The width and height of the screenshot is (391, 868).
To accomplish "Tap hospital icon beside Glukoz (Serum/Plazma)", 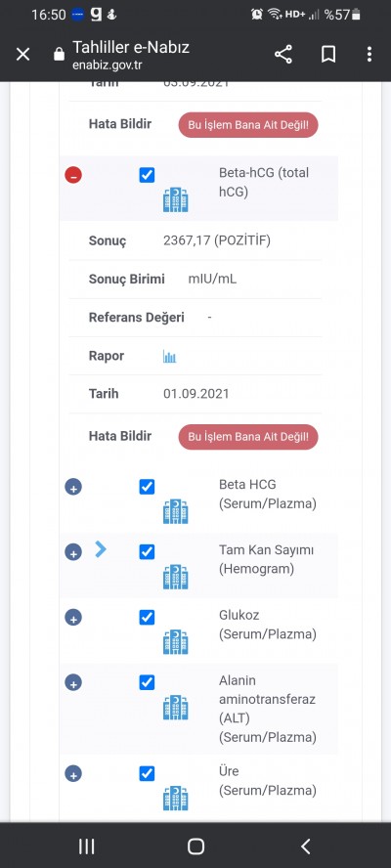I will pyautogui.click(x=176, y=641).
